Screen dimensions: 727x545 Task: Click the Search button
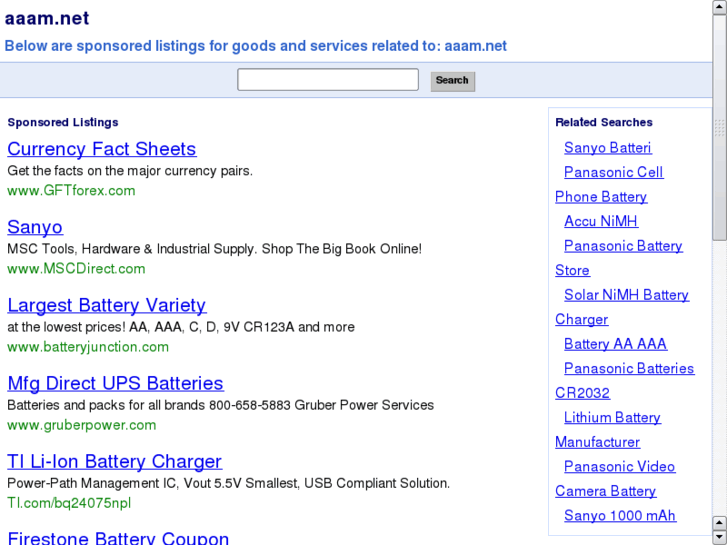click(x=453, y=81)
